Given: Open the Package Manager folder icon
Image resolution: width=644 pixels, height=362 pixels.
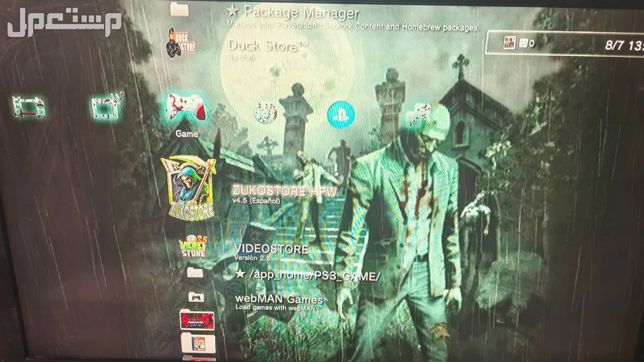Looking at the screenshot, I should 179,9.
